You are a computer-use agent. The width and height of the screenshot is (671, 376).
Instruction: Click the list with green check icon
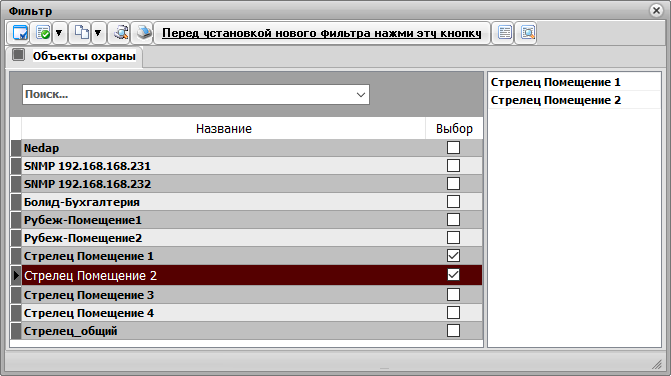pyautogui.click(x=43, y=33)
